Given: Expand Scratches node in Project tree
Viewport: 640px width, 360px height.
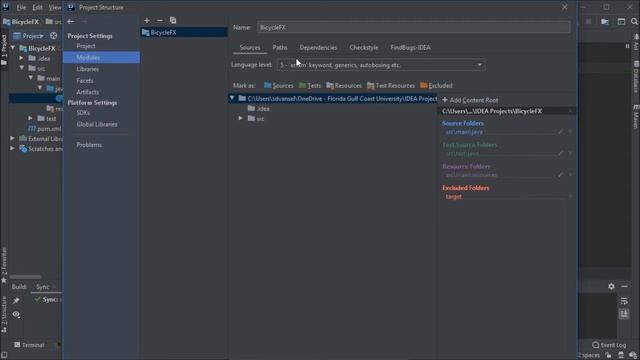Looking at the screenshot, I should pos(13,149).
